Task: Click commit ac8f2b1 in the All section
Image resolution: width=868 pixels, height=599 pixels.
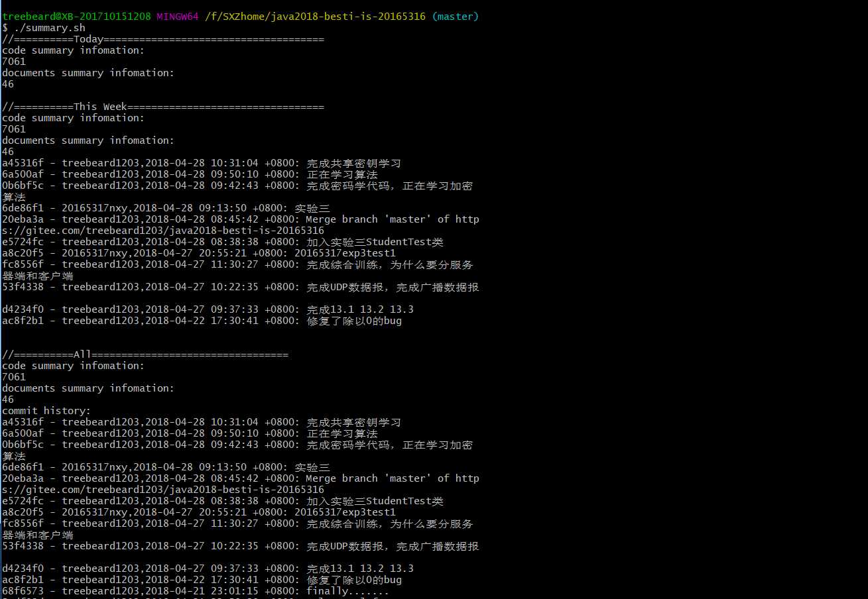Action: (202, 580)
